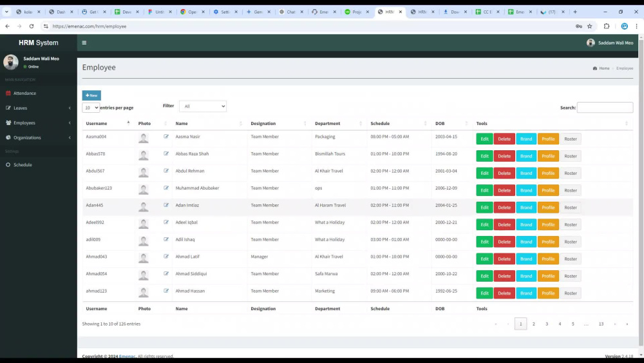Click Roster for Adan Imtiaz

[571, 208]
